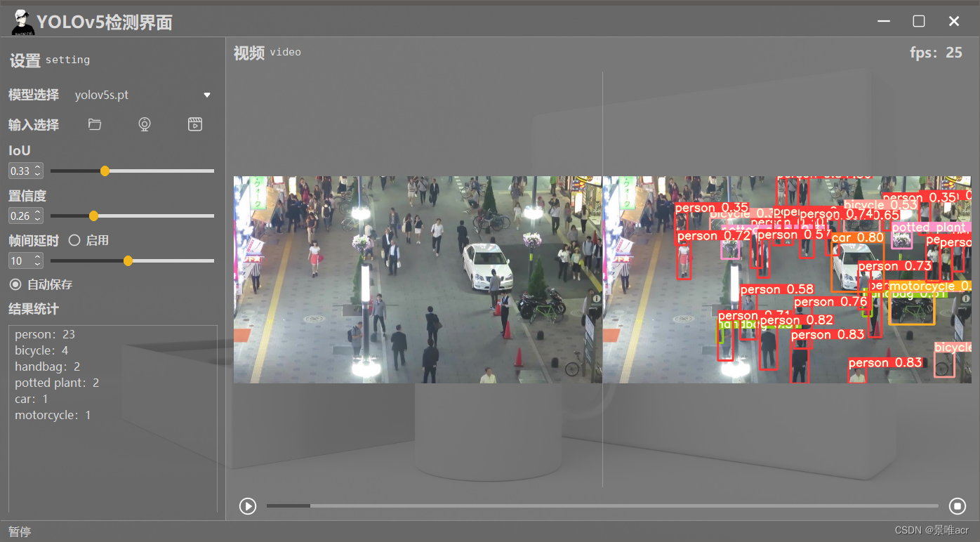This screenshot has width=980, height=542.
Task: Click the play button below video
Action: (x=248, y=505)
